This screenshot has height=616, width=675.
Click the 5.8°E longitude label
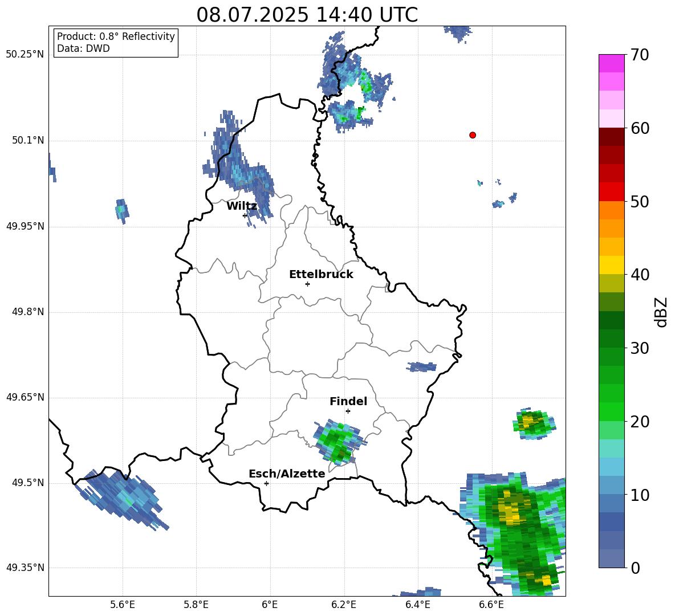point(196,605)
